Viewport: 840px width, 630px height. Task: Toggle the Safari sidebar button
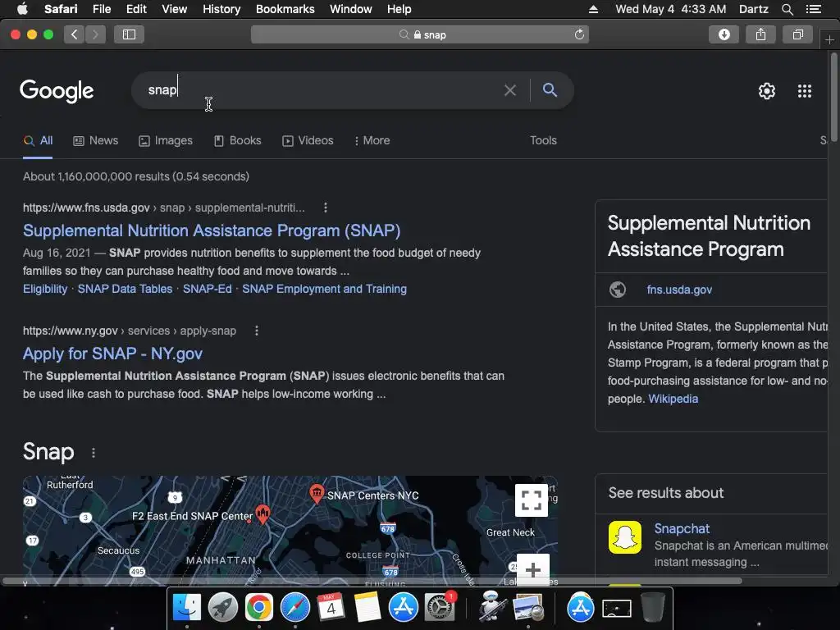coord(129,34)
